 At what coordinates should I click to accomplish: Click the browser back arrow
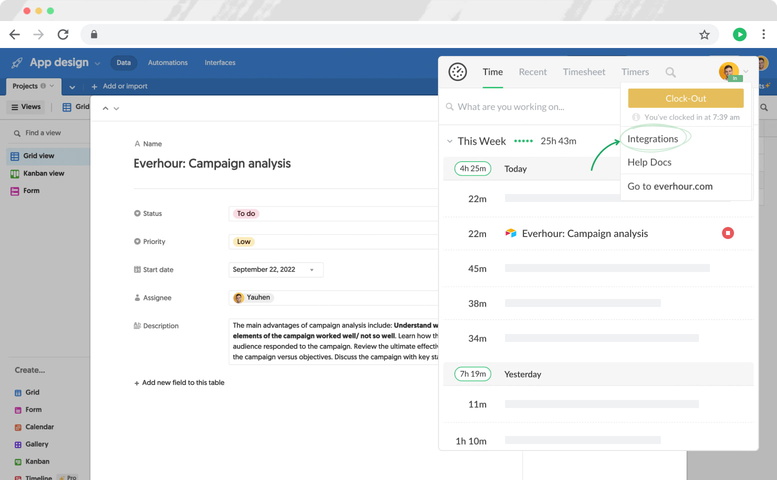(x=15, y=34)
